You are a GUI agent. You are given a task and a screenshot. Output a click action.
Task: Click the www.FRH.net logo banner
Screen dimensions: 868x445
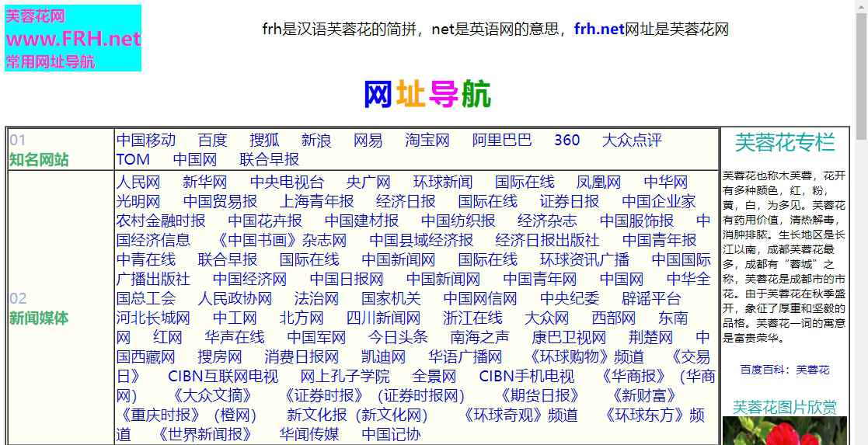[x=73, y=38]
